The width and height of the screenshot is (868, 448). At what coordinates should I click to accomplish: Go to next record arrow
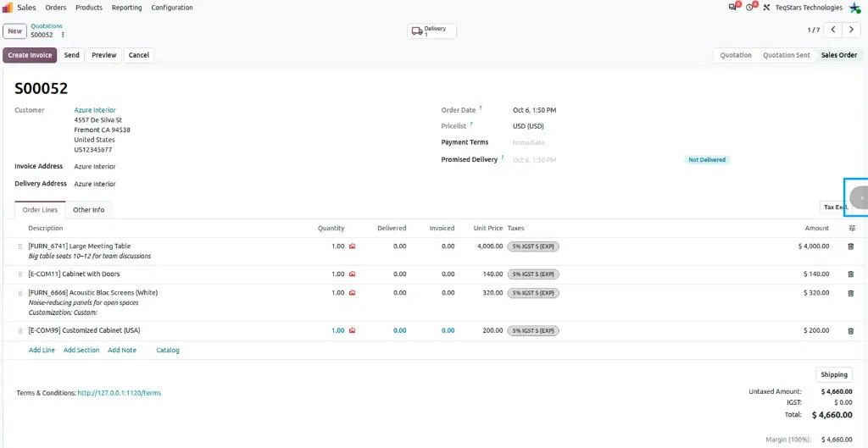(851, 30)
